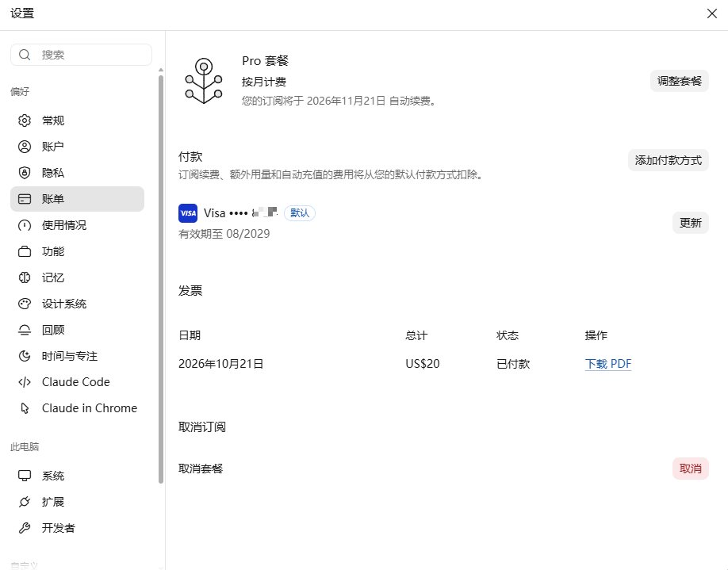This screenshot has width=728, height=570.
Task: Click the code brackets icon beside Claude Code
Action: 24,382
